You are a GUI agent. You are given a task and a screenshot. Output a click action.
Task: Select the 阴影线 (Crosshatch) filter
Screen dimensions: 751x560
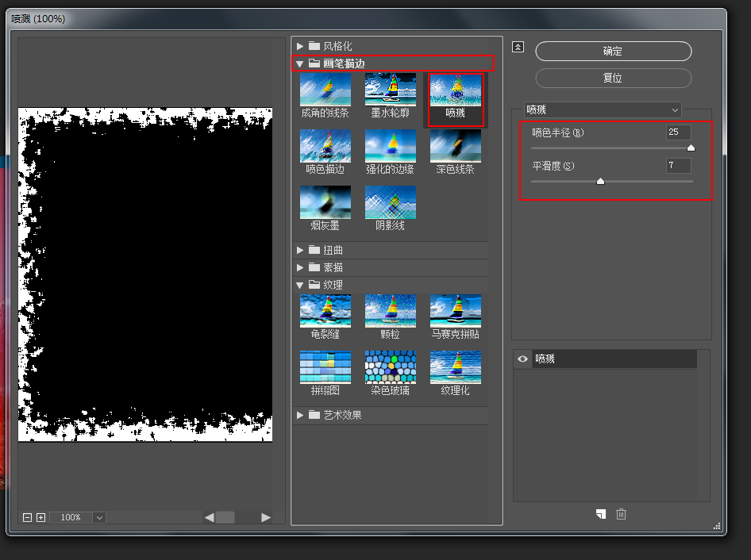(x=390, y=204)
